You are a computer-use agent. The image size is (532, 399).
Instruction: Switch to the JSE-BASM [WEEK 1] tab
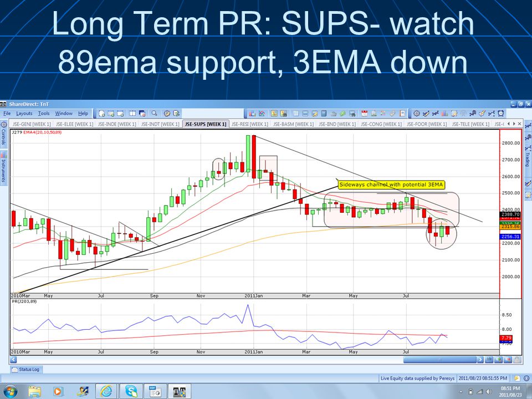[293, 124]
